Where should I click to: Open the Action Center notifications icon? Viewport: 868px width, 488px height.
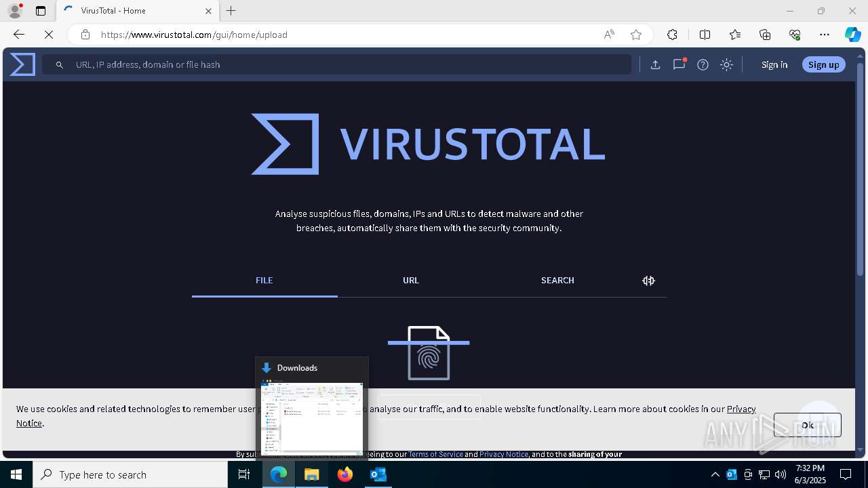[846, 474]
